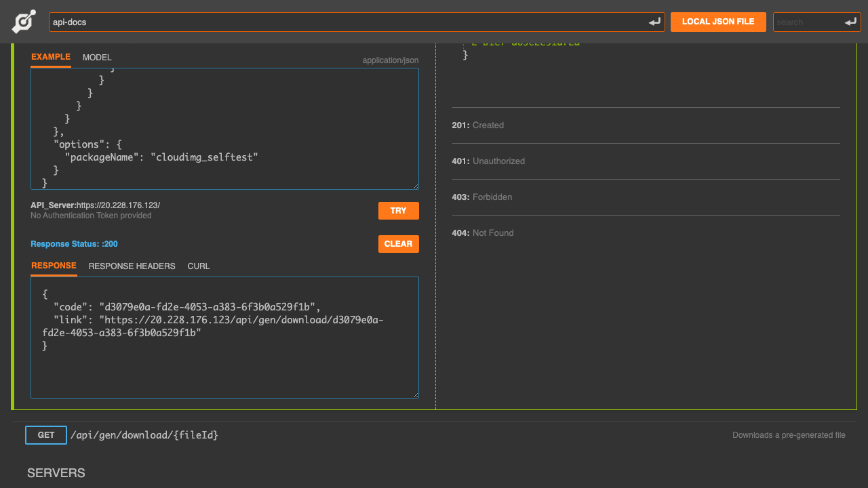Click the 'Response Status: :200' text
Viewport: 868px width, 488px height.
coord(74,244)
